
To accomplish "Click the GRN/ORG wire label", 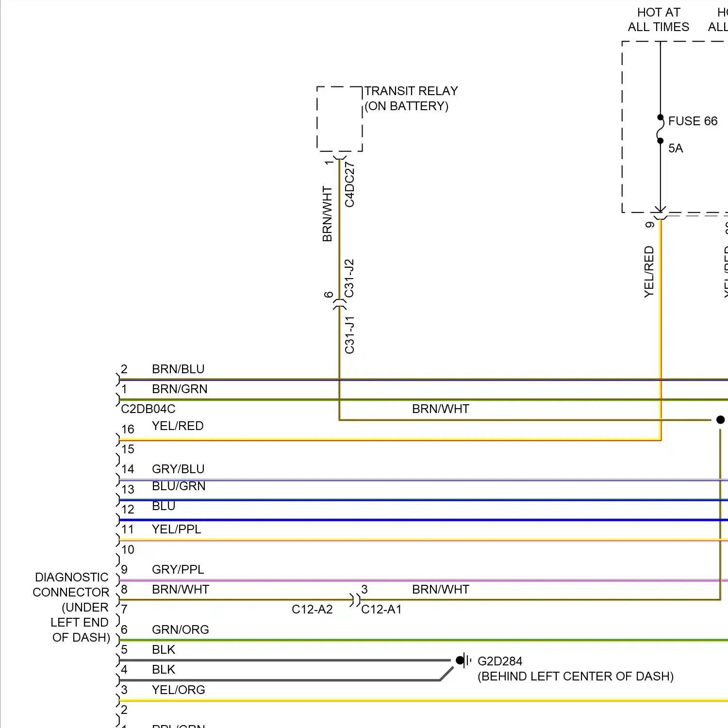I will 181,630.
